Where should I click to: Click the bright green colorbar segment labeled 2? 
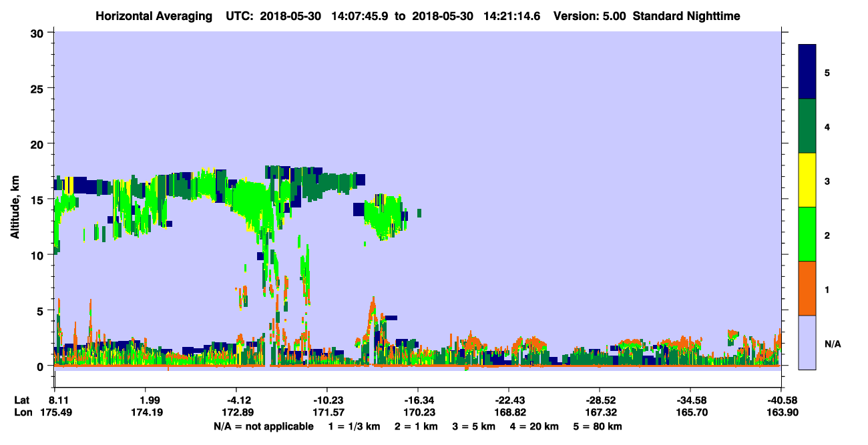pyautogui.click(x=807, y=234)
